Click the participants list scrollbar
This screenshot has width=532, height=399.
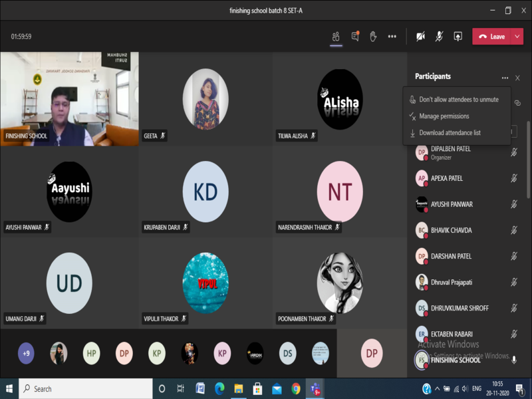528,199
